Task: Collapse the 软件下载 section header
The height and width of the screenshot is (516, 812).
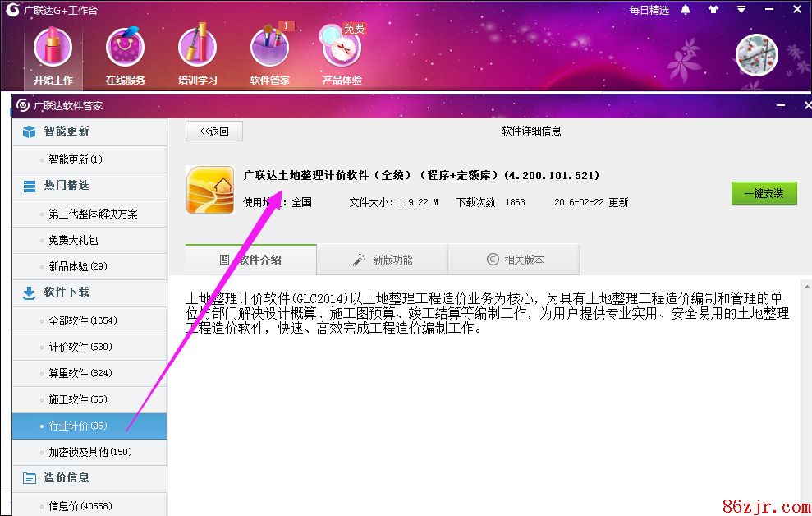Action: pyautogui.click(x=89, y=293)
